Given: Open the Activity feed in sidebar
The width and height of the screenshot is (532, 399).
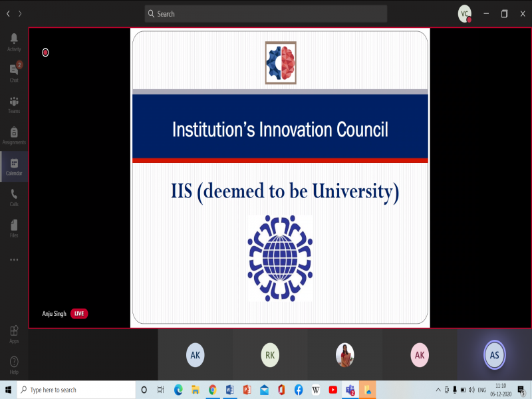Looking at the screenshot, I should (14, 41).
